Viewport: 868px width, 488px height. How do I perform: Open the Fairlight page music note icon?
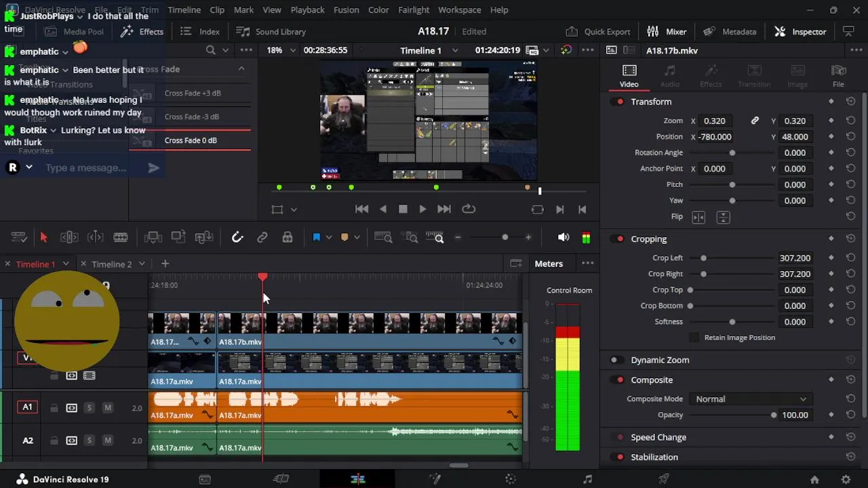[x=587, y=479]
